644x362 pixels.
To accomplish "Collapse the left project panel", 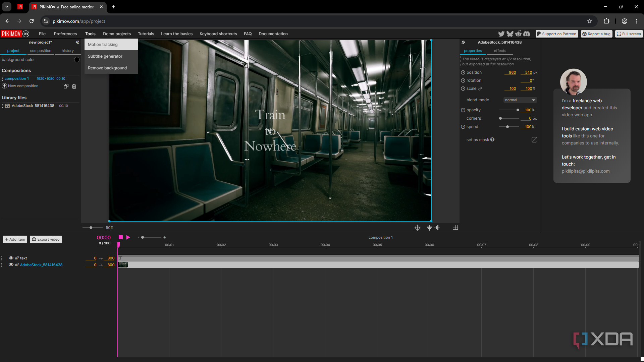I will pos(77,42).
